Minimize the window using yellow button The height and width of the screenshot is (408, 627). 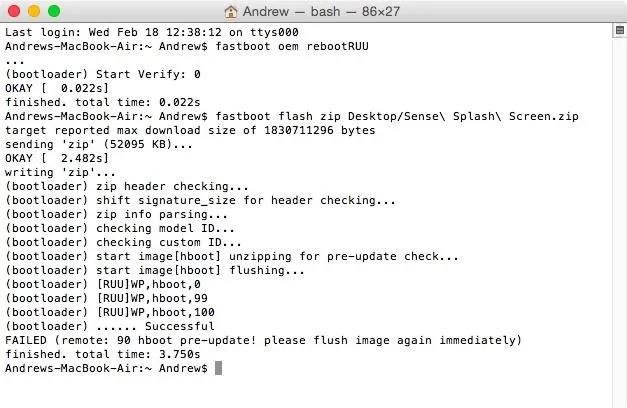pyautogui.click(x=34, y=11)
